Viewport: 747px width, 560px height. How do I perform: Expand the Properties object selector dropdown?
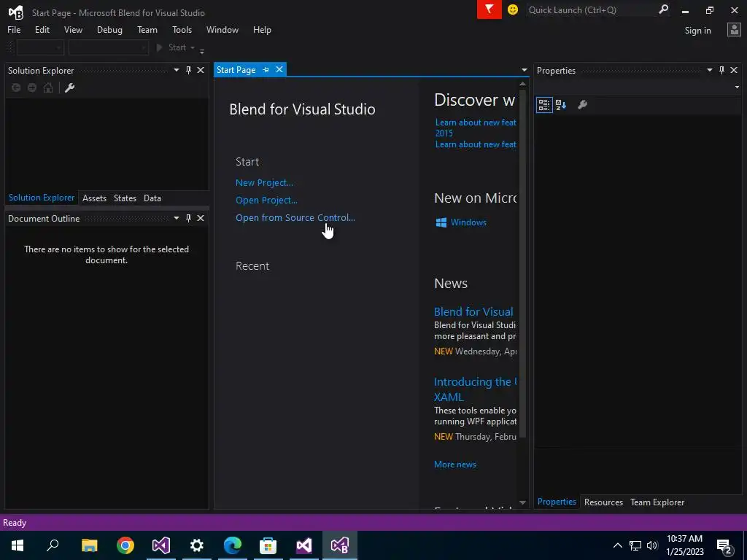pos(737,87)
